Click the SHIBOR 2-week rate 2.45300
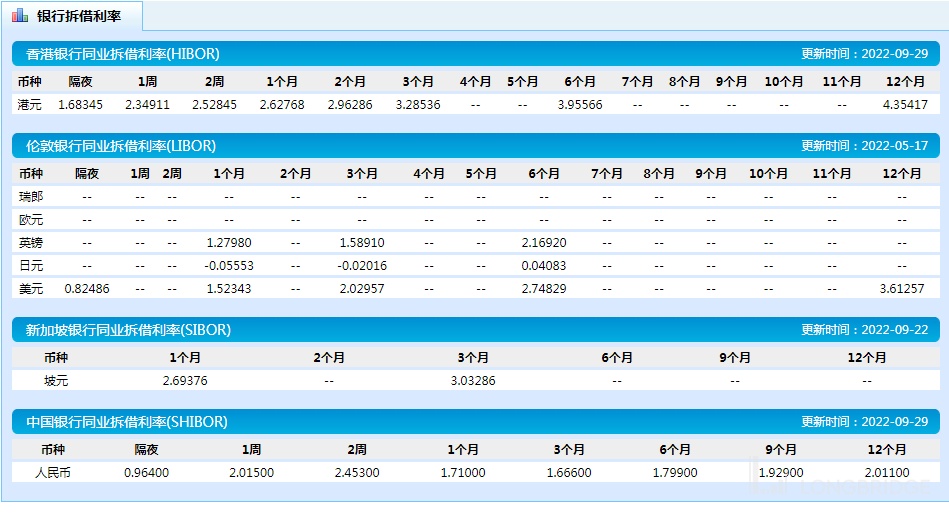Image resolution: width=949 pixels, height=513 pixels. (x=356, y=472)
